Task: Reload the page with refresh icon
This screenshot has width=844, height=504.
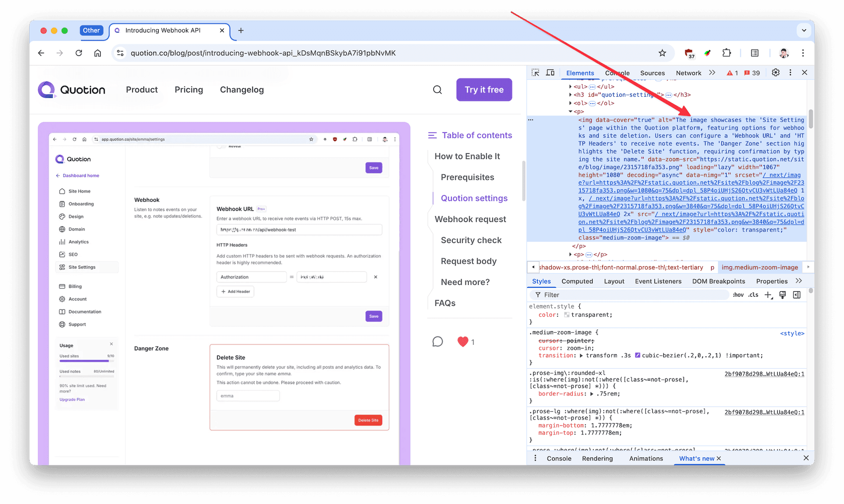Action: coord(78,53)
